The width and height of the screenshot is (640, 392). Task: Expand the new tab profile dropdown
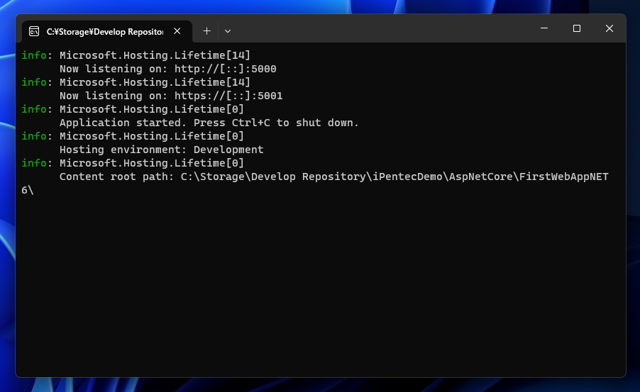228,31
